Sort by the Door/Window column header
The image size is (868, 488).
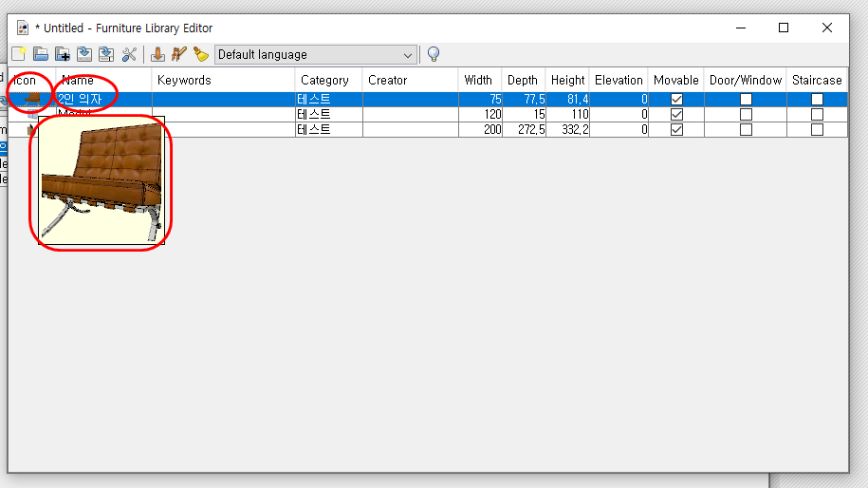(x=746, y=81)
